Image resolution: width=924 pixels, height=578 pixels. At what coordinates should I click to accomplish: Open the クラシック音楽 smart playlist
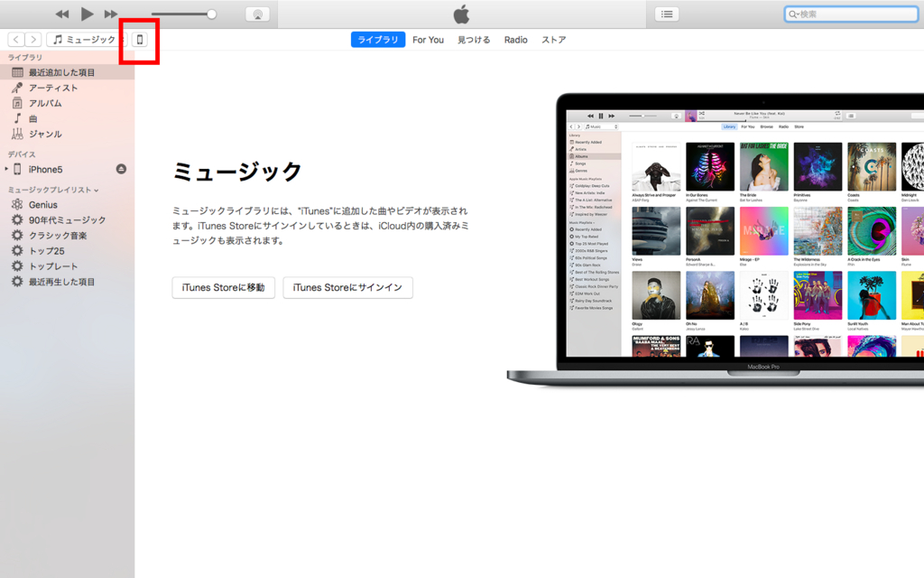pyautogui.click(x=67, y=236)
